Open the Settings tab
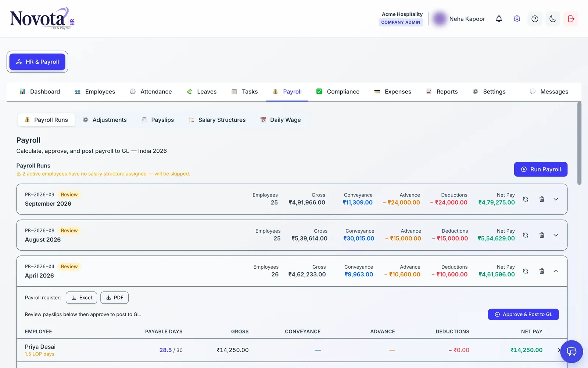 click(489, 92)
